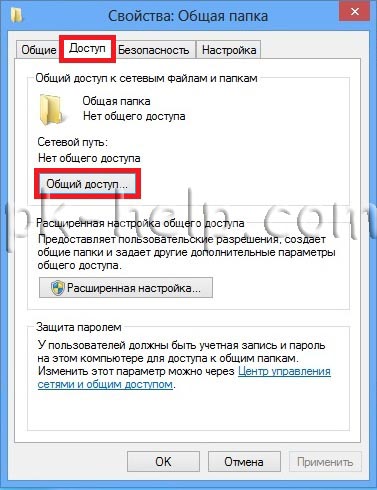
Task: Go to the Настройка tab
Action: point(229,50)
